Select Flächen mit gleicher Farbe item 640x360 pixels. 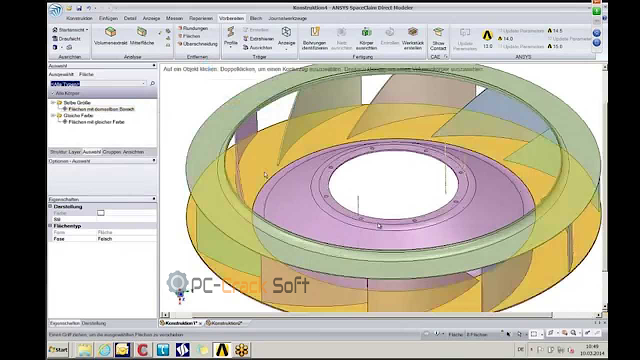(96, 122)
